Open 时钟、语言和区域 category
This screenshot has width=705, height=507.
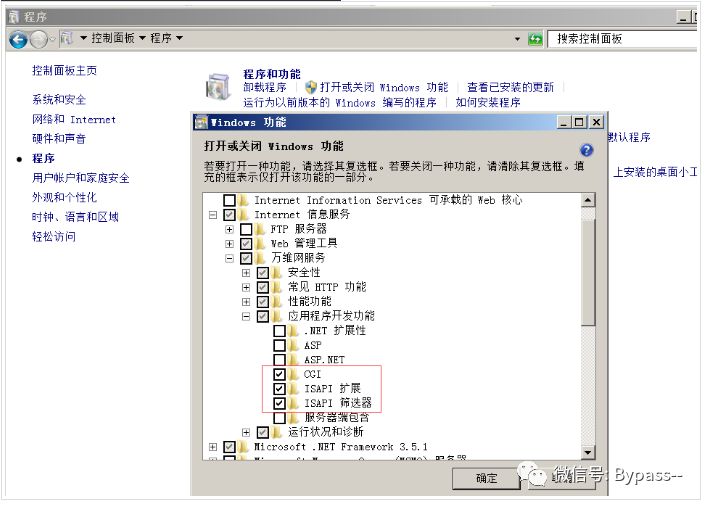click(75, 217)
